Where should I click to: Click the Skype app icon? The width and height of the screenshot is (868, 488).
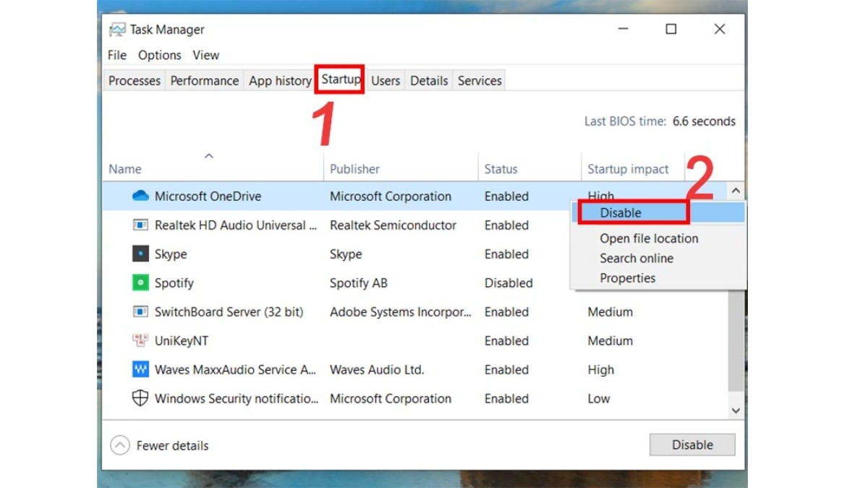click(140, 254)
